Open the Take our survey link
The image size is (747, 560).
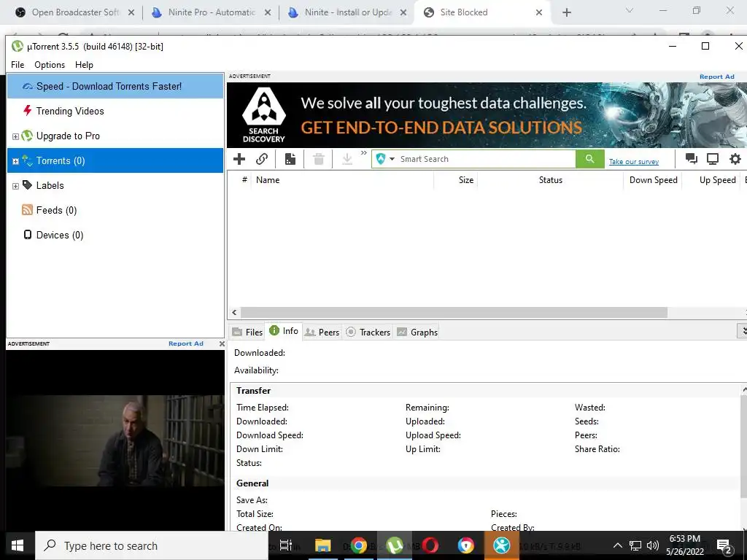click(634, 162)
